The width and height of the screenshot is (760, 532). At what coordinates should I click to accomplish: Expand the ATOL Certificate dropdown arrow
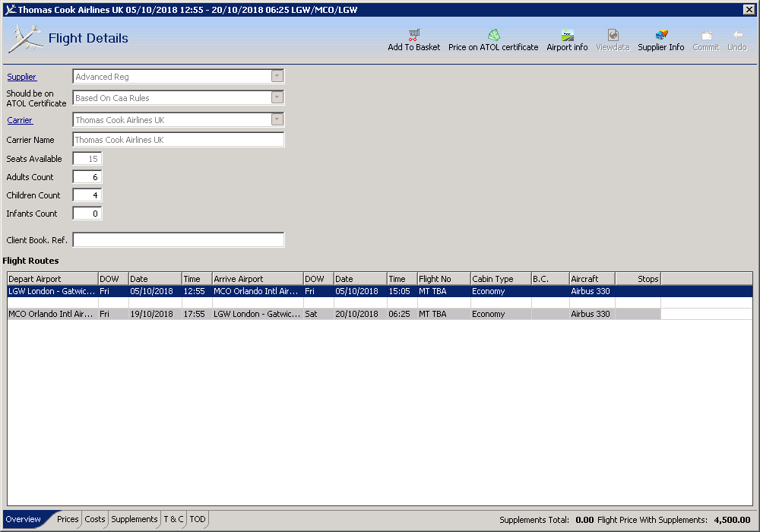point(277,98)
